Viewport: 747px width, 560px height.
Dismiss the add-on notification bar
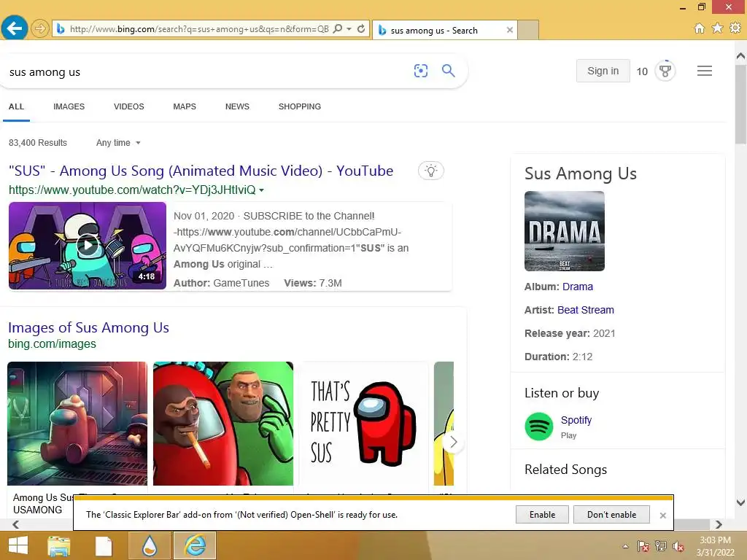(662, 516)
